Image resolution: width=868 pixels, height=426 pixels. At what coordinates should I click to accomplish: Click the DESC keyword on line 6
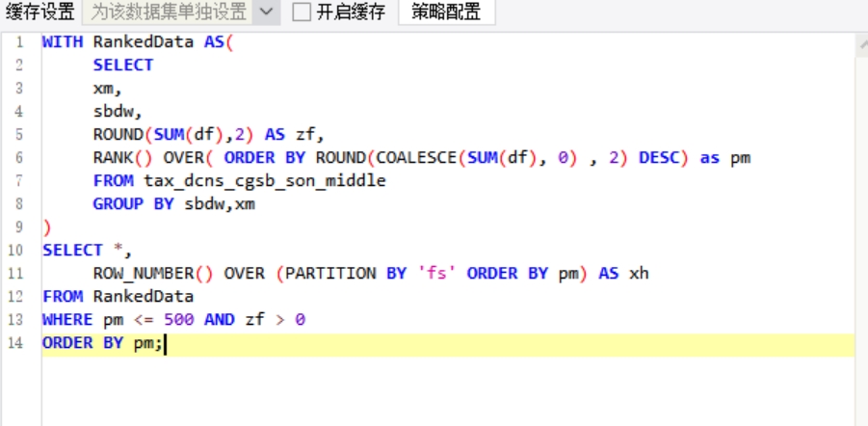(659, 158)
